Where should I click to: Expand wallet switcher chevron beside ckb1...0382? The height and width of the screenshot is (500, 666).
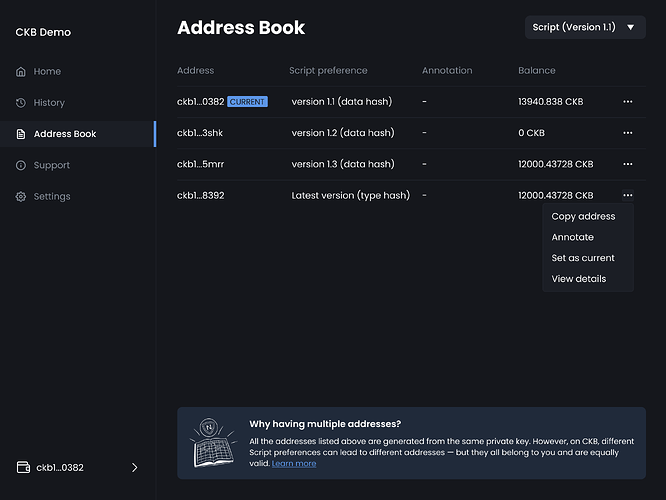click(x=135, y=467)
